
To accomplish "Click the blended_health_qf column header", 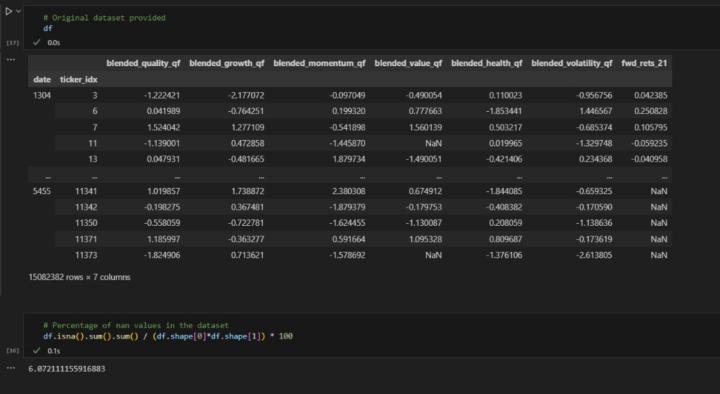I will click(x=487, y=63).
